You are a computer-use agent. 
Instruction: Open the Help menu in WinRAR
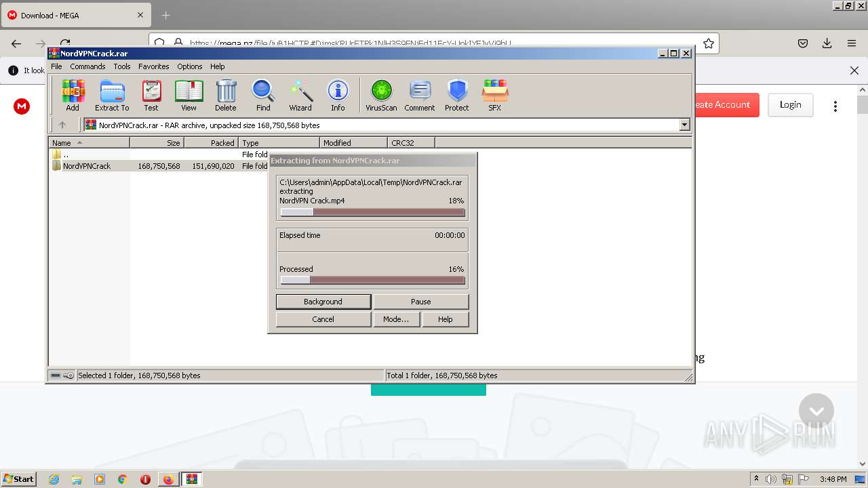(218, 66)
